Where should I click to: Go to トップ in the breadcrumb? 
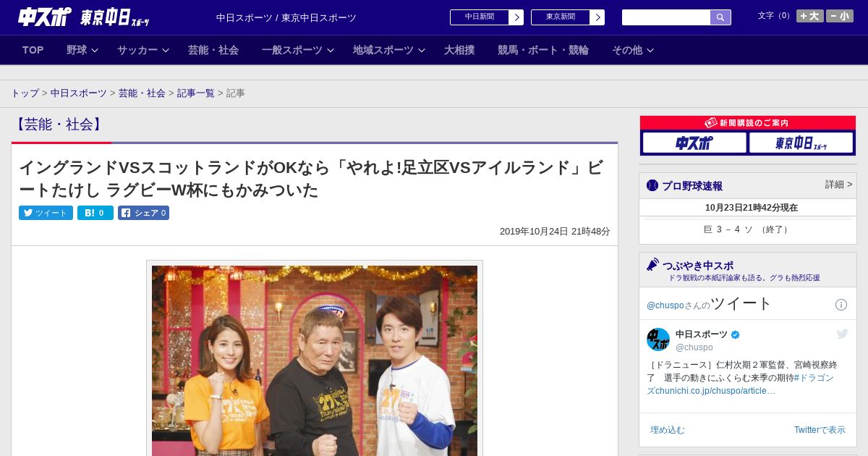click(x=25, y=93)
